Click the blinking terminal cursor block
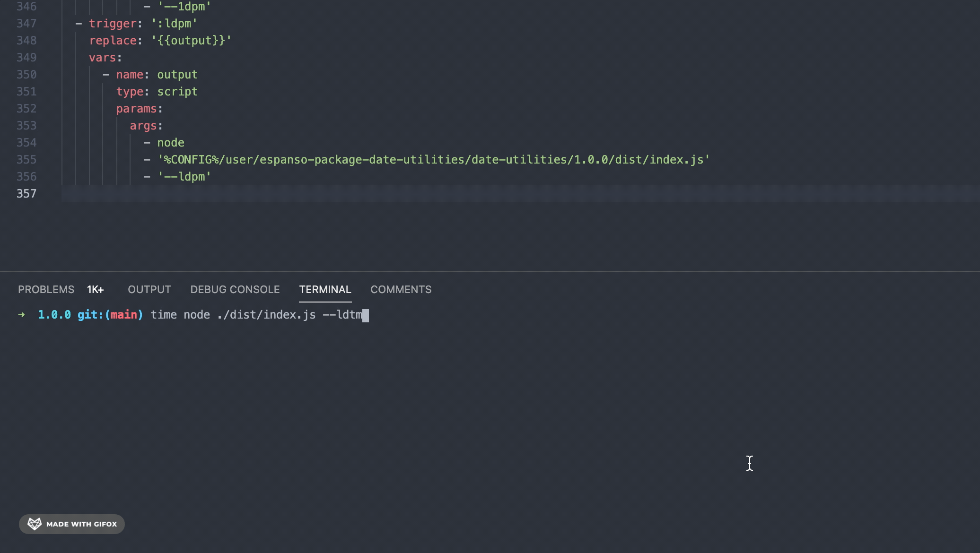 coord(367,315)
